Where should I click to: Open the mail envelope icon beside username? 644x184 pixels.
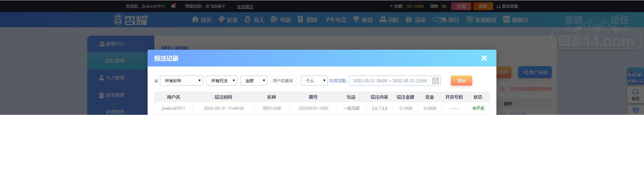pyautogui.click(x=173, y=6)
